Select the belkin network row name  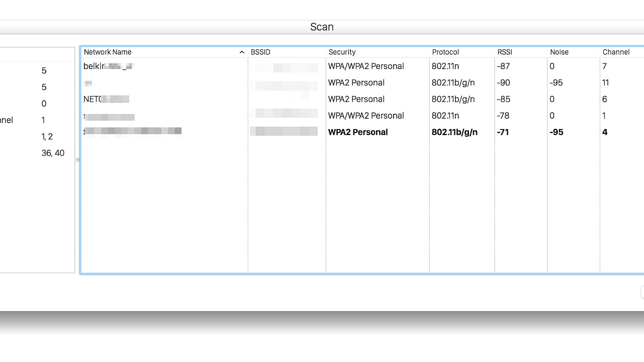click(109, 66)
